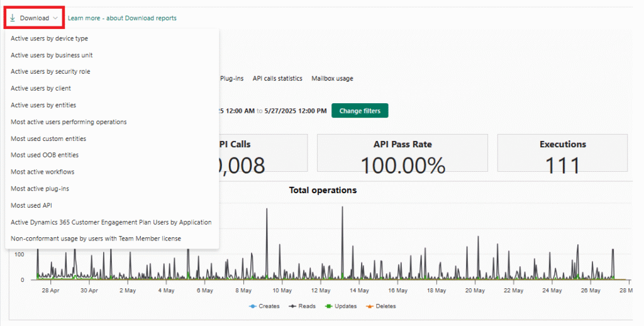644x326 pixels.
Task: Open Learn more about Download reports link
Action: point(122,18)
